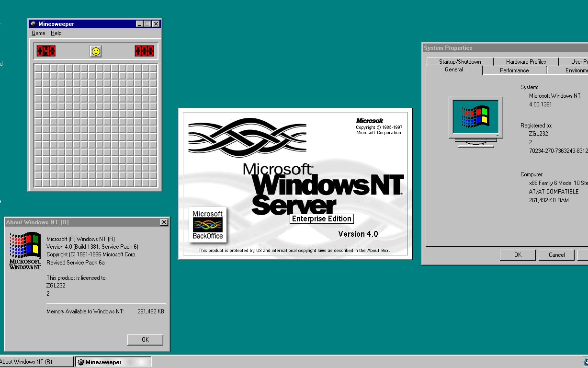This screenshot has width=588, height=368.
Task: Click the red mine counter display in Minesweeper
Action: pyautogui.click(x=45, y=50)
